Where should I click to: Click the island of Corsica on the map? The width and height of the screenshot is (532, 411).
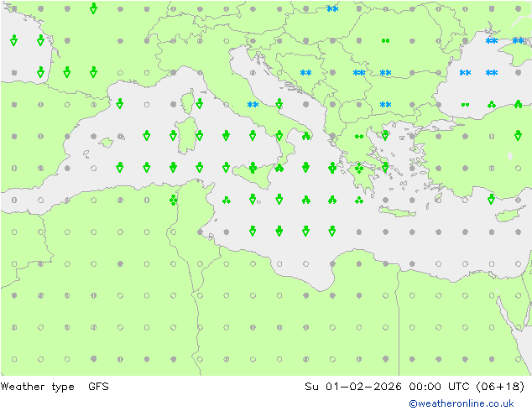187,101
